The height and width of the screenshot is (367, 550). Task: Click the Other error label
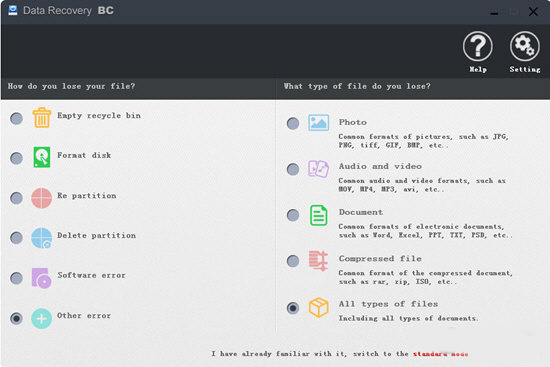[84, 315]
